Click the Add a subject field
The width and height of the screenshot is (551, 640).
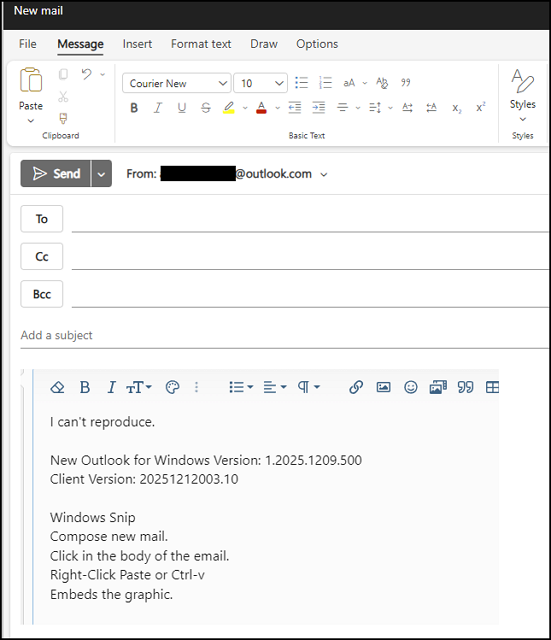(x=284, y=335)
